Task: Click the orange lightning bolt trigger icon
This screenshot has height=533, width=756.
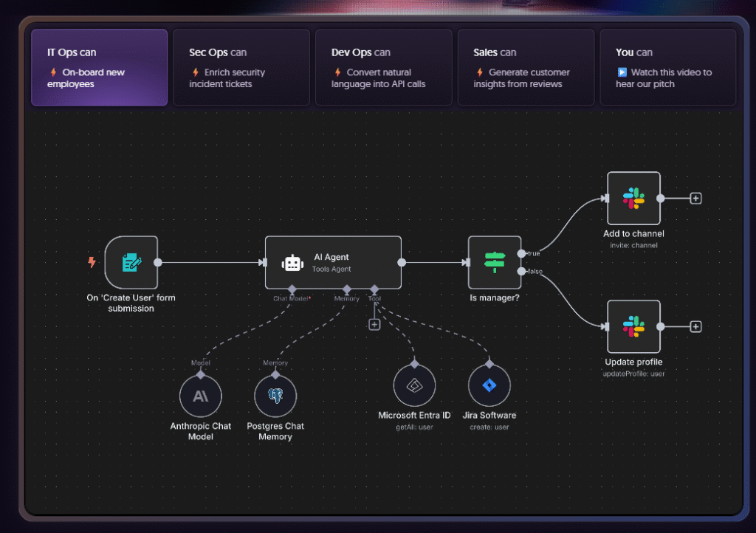Action: point(92,262)
